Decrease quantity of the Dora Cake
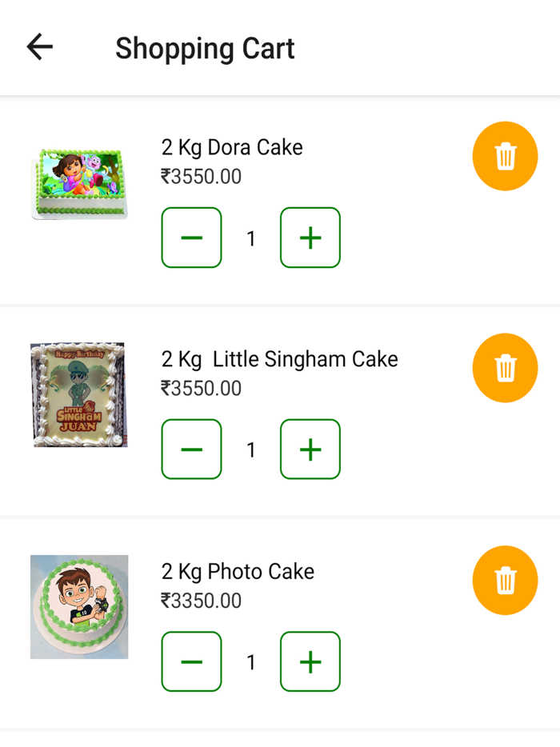The height and width of the screenshot is (747, 560). (191, 238)
